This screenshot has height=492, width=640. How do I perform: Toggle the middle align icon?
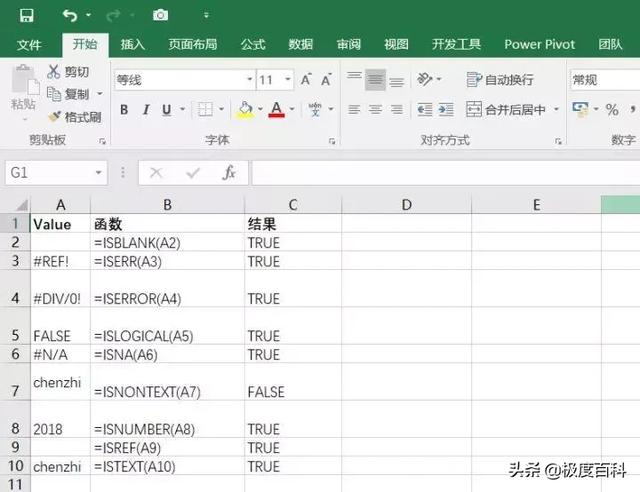375,80
